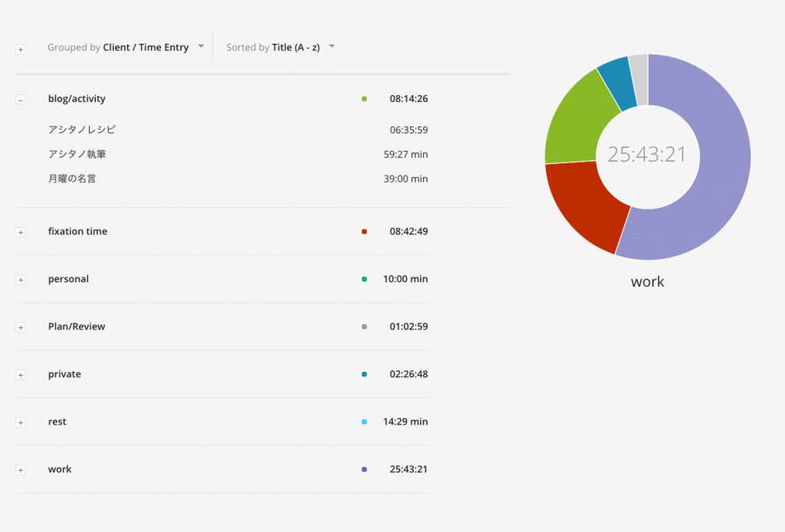Select the 月曜の名言 time entry

click(x=72, y=179)
